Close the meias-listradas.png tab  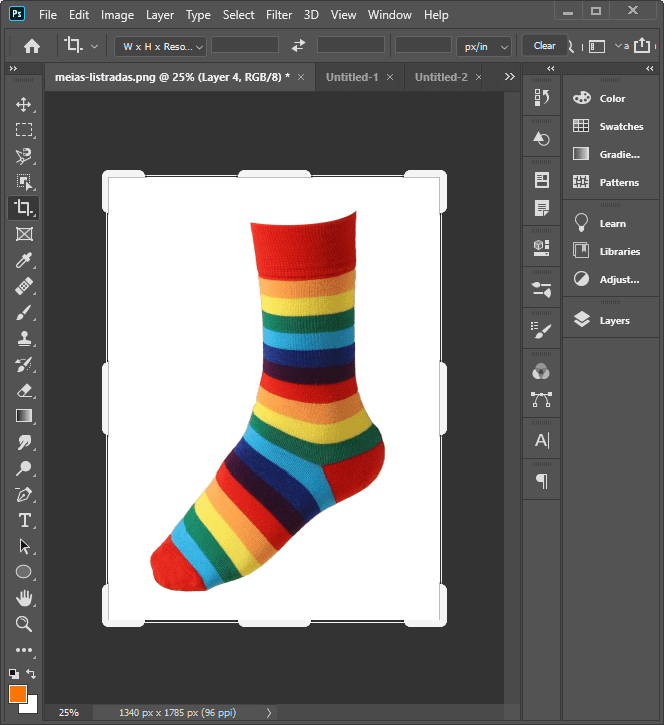[x=301, y=77]
